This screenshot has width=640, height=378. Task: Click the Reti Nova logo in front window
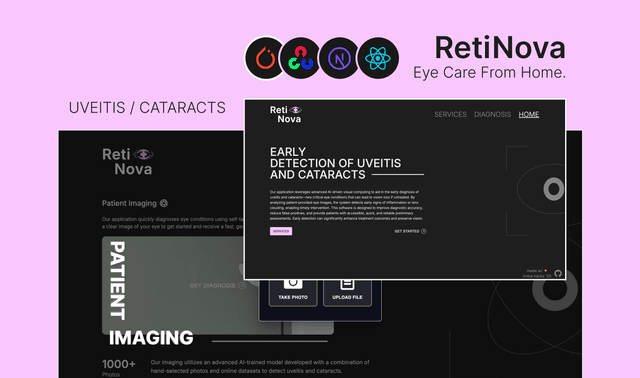[286, 114]
